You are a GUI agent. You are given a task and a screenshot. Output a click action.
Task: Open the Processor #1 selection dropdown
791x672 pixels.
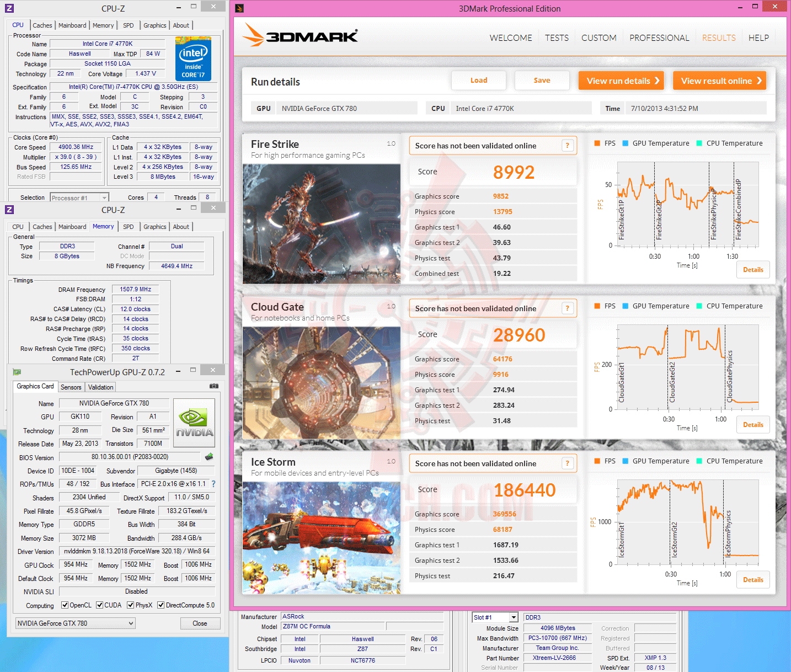pos(79,198)
